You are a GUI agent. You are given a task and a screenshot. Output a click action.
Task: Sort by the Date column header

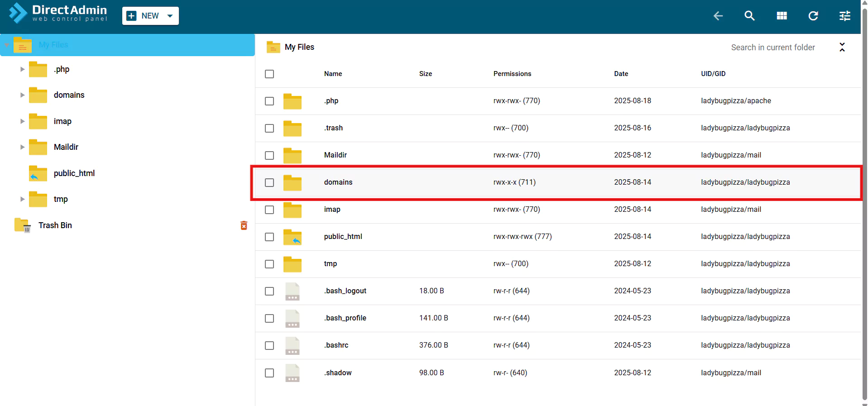click(x=621, y=74)
